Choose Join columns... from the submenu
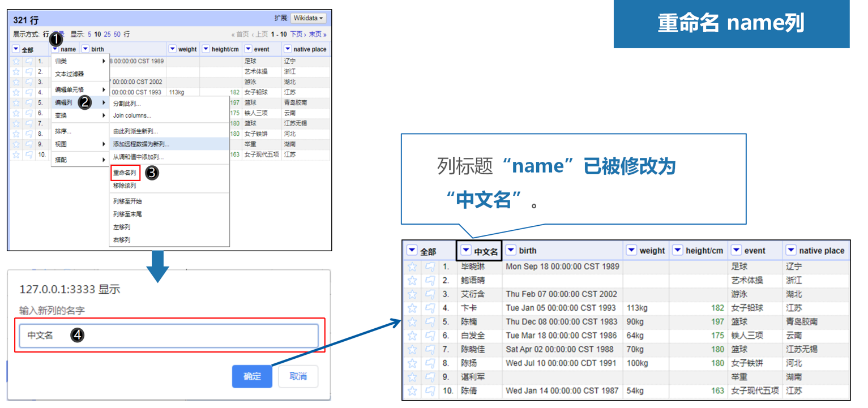This screenshot has width=868, height=408. 169,115
